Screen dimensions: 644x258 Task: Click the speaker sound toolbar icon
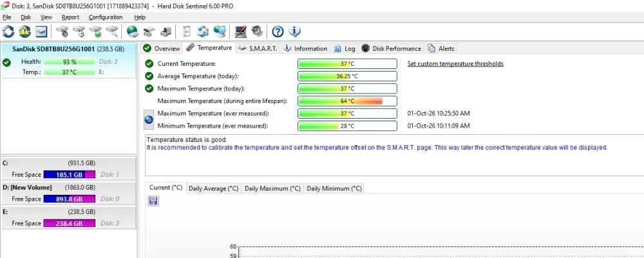[x=257, y=31]
